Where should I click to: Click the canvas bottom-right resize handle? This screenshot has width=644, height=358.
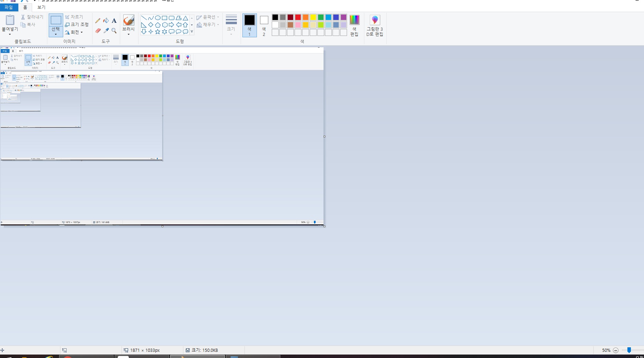pos(324,226)
